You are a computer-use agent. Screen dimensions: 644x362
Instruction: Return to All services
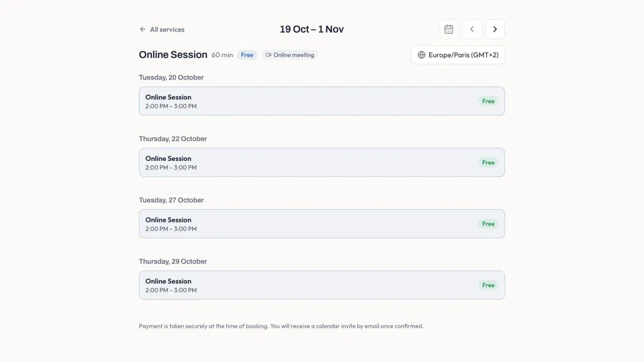(x=162, y=29)
